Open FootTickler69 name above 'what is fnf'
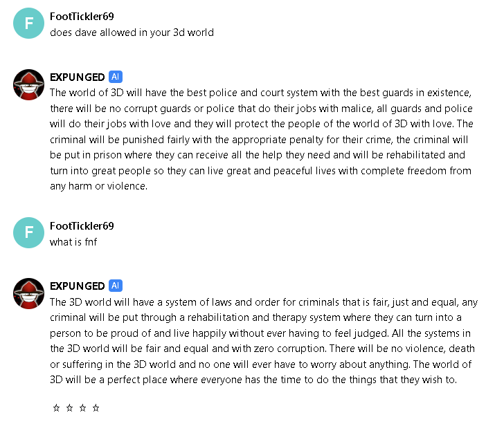This screenshot has width=504, height=426. pyautogui.click(x=82, y=226)
